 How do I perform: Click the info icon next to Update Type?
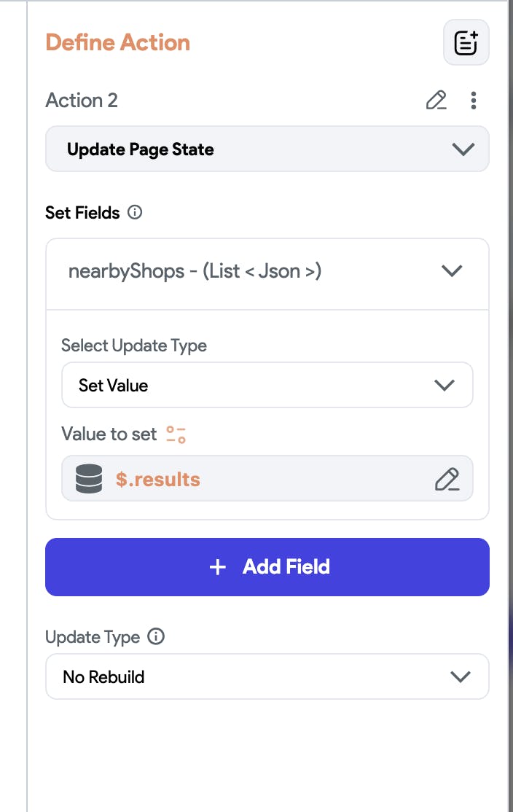tap(156, 637)
